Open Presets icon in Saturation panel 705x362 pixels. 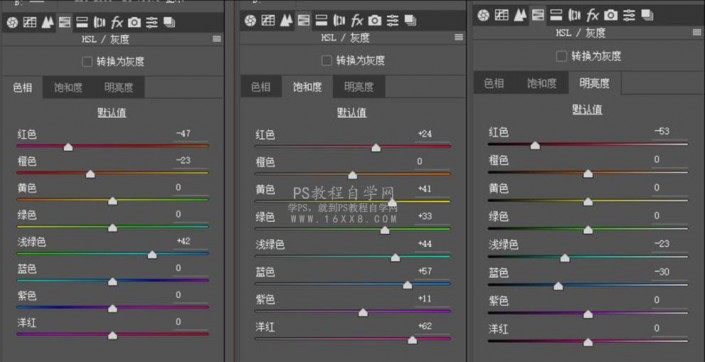(393, 20)
